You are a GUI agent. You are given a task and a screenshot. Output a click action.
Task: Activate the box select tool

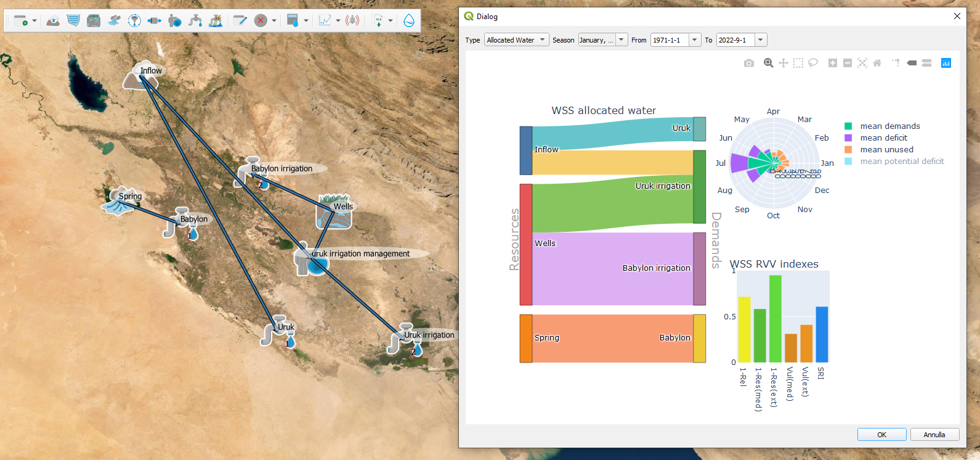pos(798,63)
